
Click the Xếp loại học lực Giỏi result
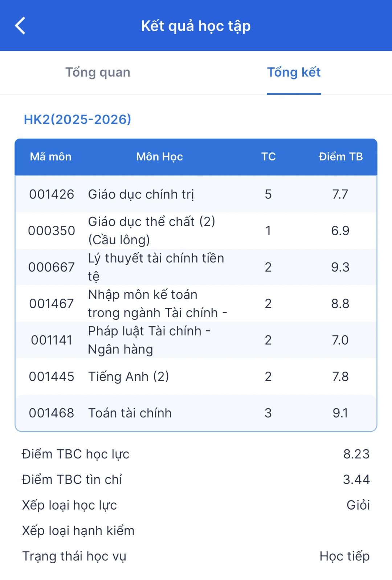coord(358,505)
